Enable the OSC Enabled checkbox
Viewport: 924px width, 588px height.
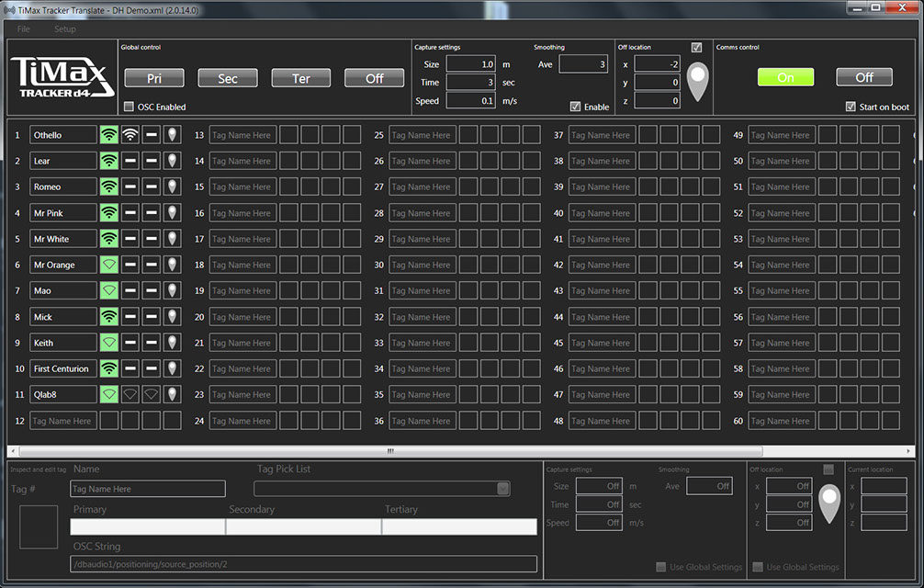pos(129,107)
